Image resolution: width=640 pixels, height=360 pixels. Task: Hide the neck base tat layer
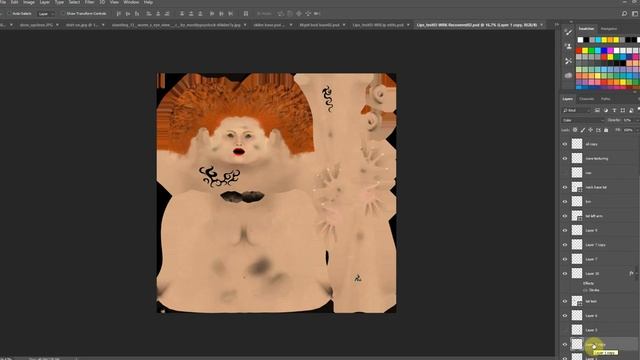coord(565,187)
